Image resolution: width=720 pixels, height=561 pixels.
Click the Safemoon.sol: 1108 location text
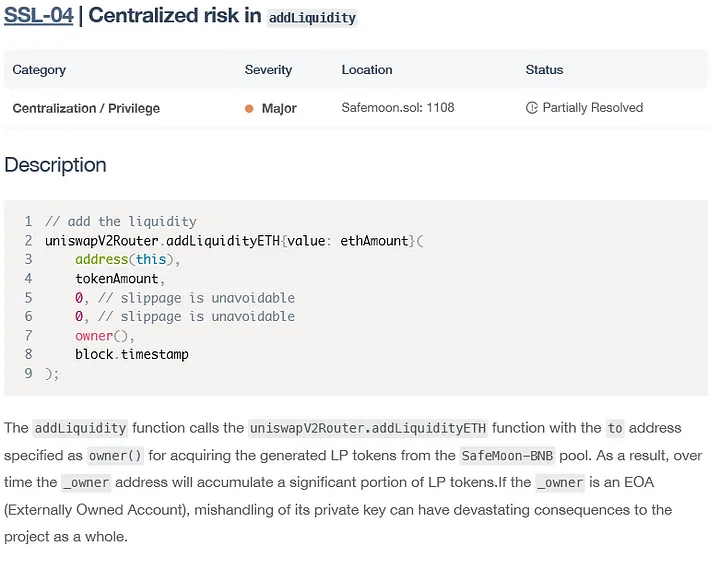coord(398,107)
